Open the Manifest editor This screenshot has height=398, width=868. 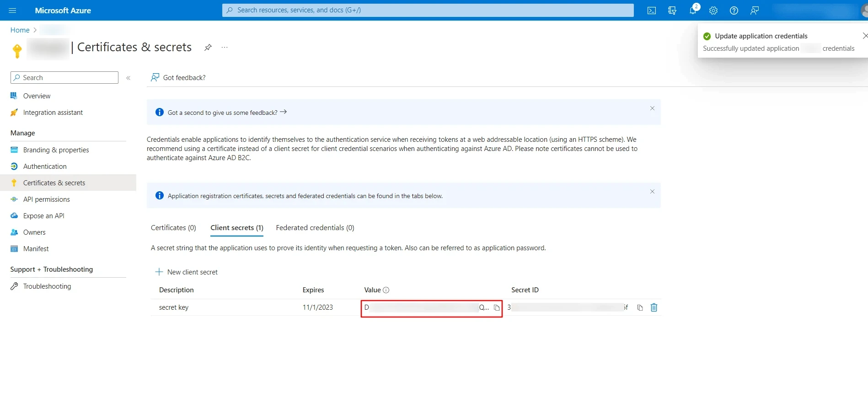click(x=36, y=249)
